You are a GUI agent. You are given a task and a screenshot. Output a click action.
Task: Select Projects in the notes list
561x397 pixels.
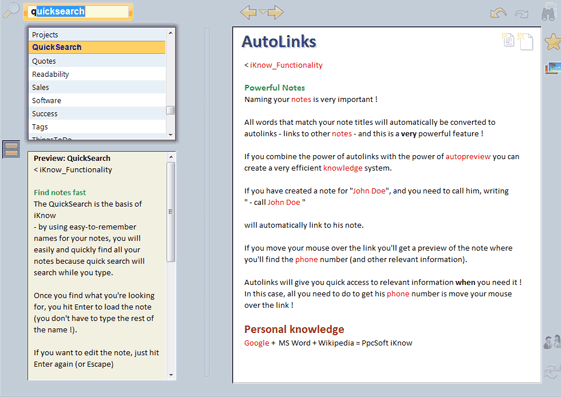[97, 35]
